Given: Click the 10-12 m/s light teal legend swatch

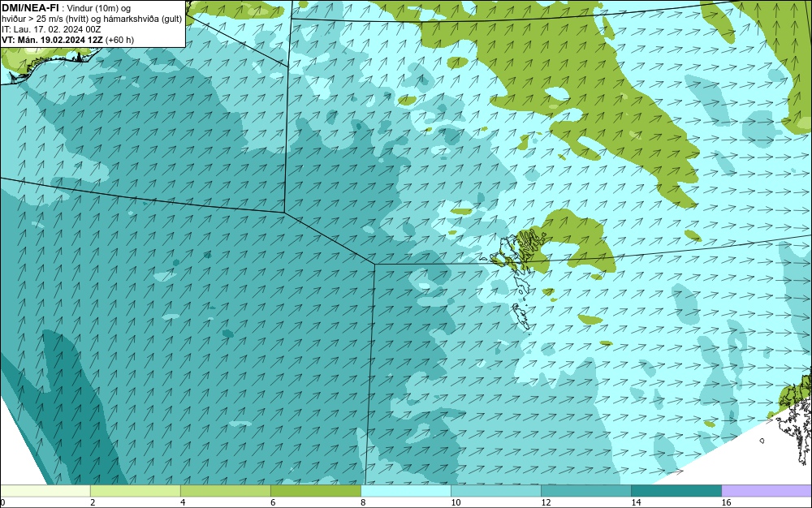Looking at the screenshot, I should (495, 491).
